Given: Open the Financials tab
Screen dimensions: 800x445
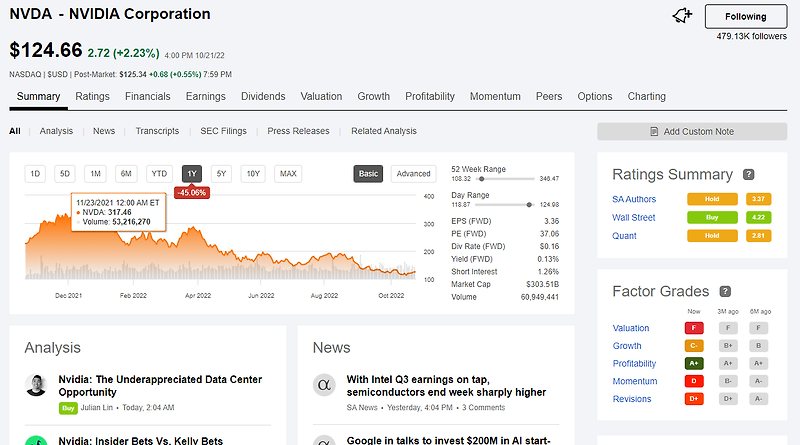Looking at the screenshot, I should 147,97.
